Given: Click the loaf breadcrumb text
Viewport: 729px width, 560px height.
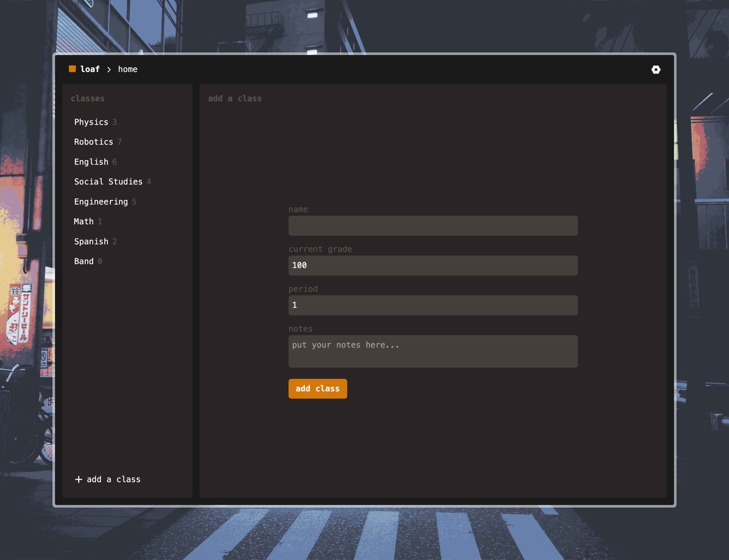Looking at the screenshot, I should pyautogui.click(x=90, y=69).
